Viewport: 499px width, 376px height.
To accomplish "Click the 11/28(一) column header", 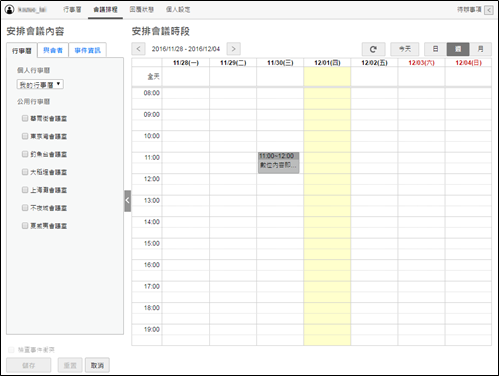I will (x=186, y=63).
